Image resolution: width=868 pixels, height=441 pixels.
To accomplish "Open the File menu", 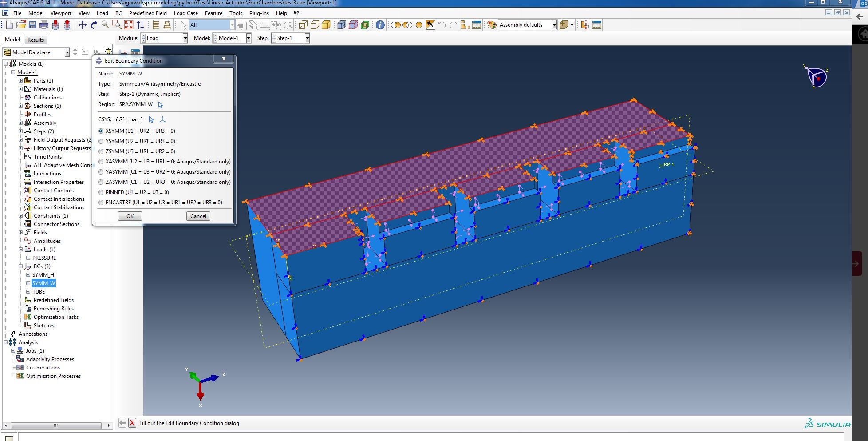I will pyautogui.click(x=17, y=13).
